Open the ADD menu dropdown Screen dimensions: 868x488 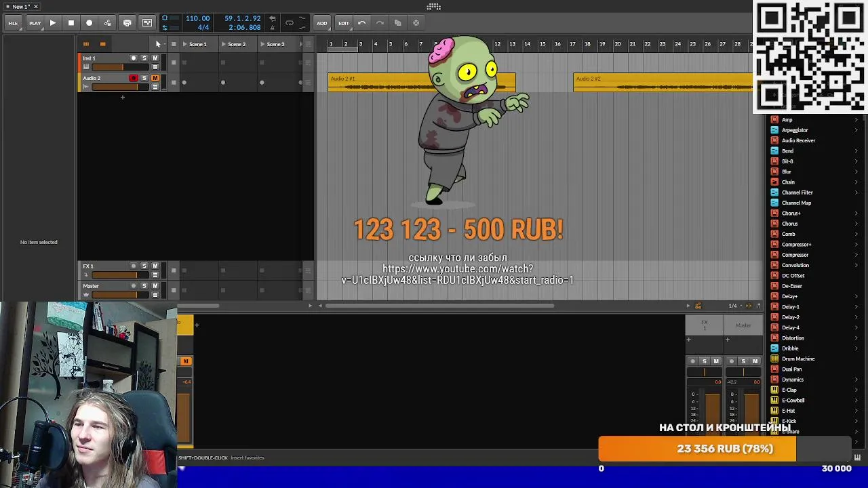pyautogui.click(x=321, y=23)
